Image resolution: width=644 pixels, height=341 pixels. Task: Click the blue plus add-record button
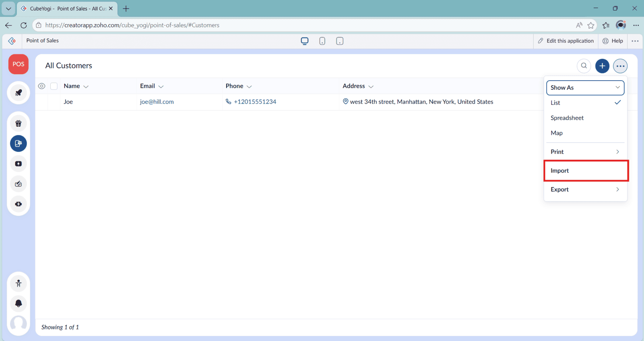pyautogui.click(x=602, y=66)
